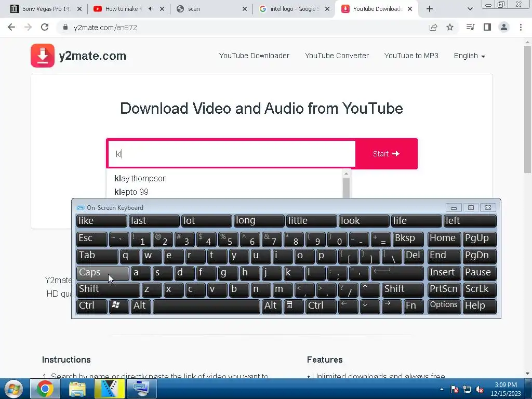
Task: Open on-screen keyboard Options key
Action: (x=444, y=305)
